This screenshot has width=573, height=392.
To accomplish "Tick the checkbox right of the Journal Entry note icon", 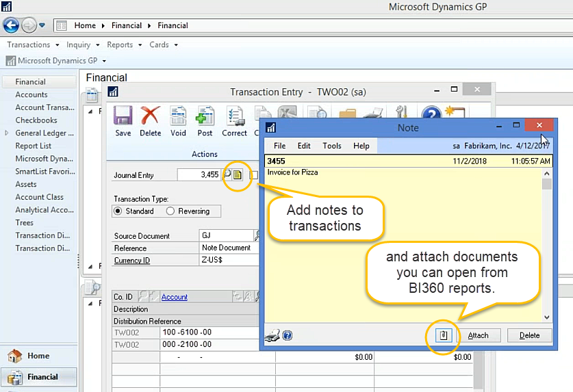I will [254, 175].
